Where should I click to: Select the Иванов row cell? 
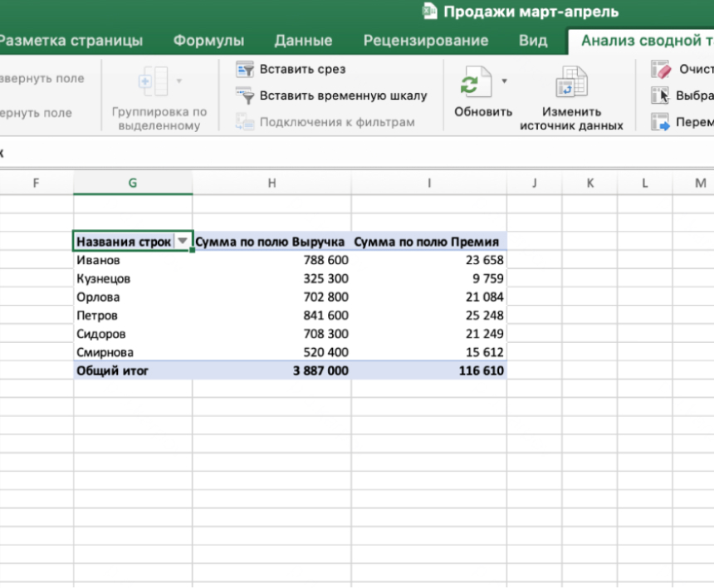(x=133, y=260)
